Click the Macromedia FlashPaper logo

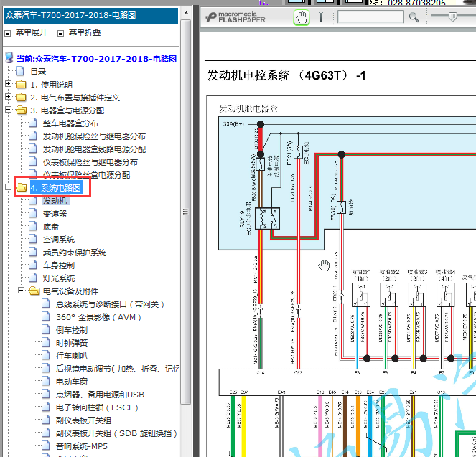tap(235, 17)
